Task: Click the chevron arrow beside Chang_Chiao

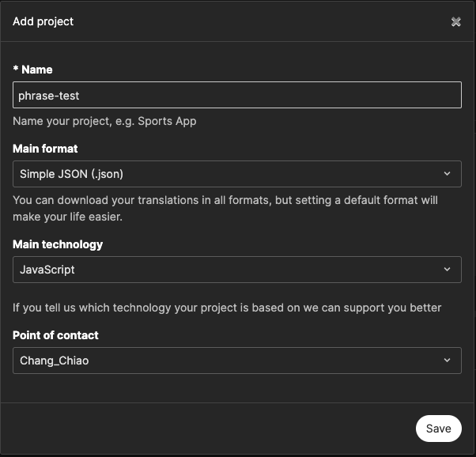Action: point(447,361)
